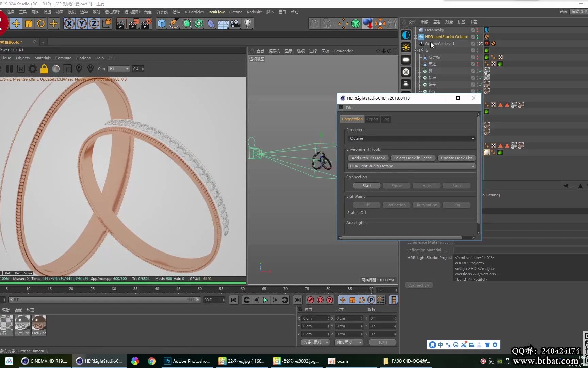The image size is (588, 368).
Task: Toggle autokeying button
Action: click(320, 300)
